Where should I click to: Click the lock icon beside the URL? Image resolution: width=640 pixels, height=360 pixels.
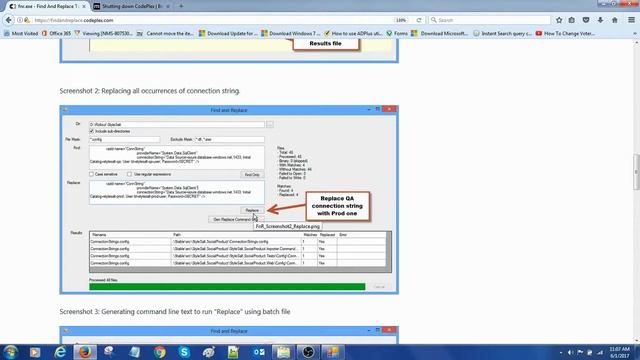pyautogui.click(x=27, y=20)
